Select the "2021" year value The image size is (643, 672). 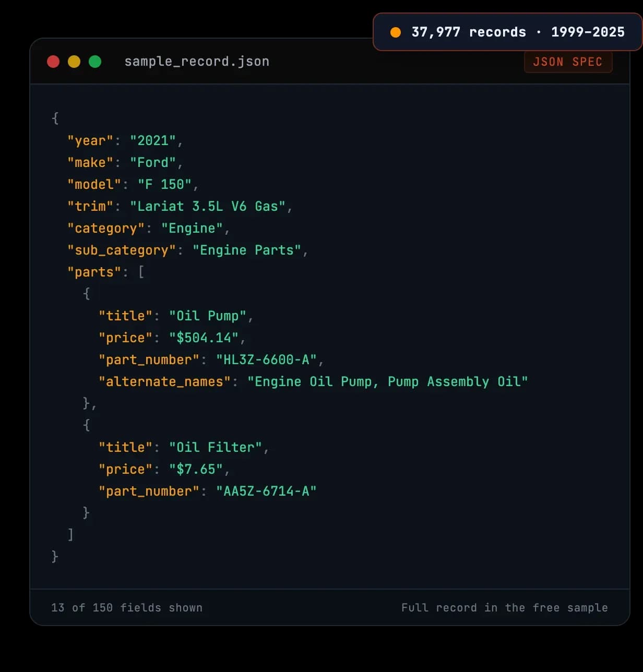click(x=153, y=141)
